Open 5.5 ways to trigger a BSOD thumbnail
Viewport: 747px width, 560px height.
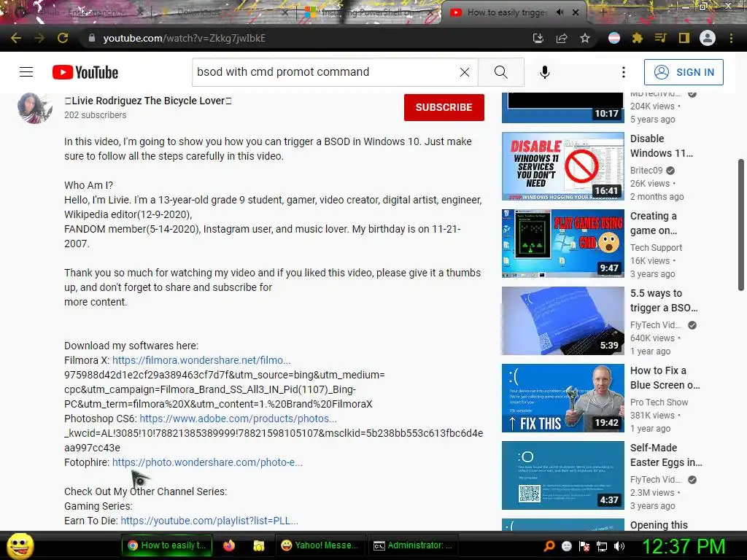[563, 321]
